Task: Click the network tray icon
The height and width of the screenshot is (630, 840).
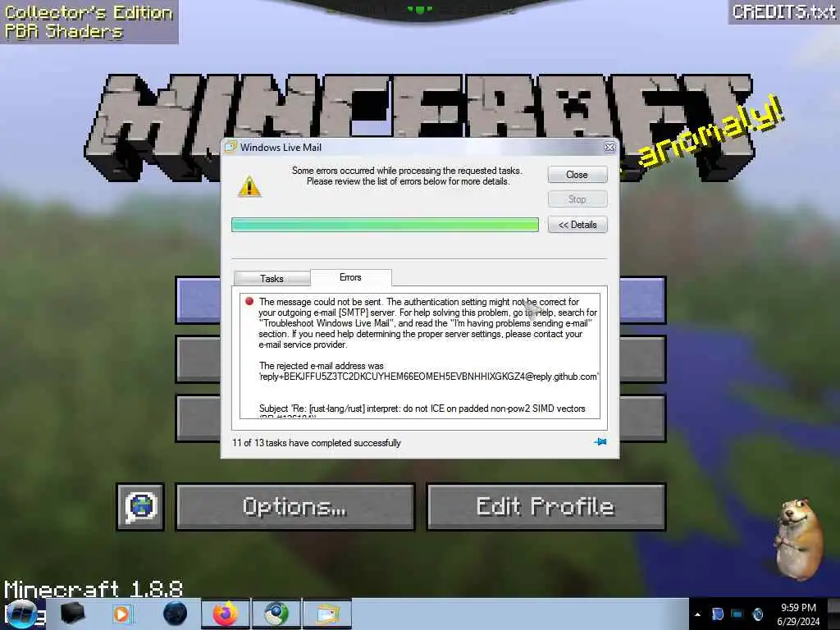Action: (x=737, y=614)
